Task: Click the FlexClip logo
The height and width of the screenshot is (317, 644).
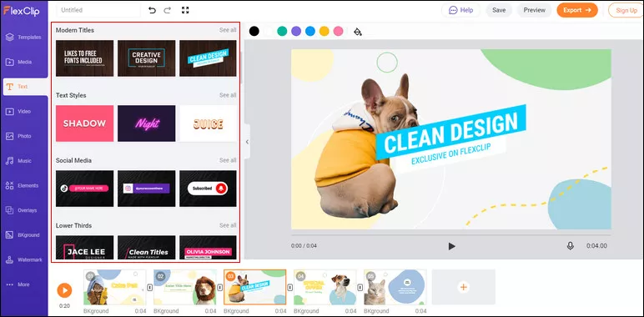Action: point(22,11)
